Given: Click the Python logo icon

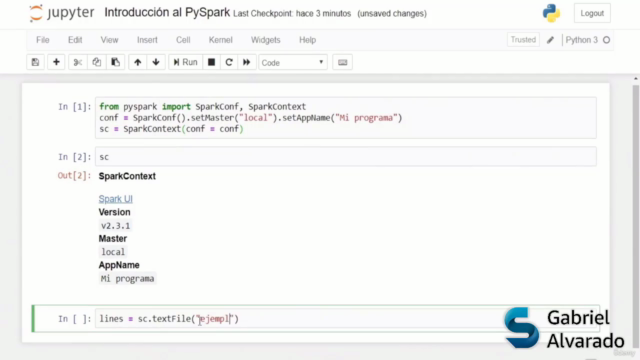Looking at the screenshot, I should click(x=551, y=13).
